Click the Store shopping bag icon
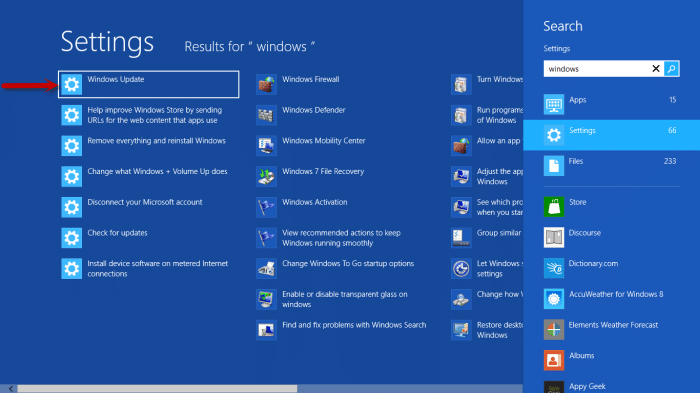 [x=554, y=207]
